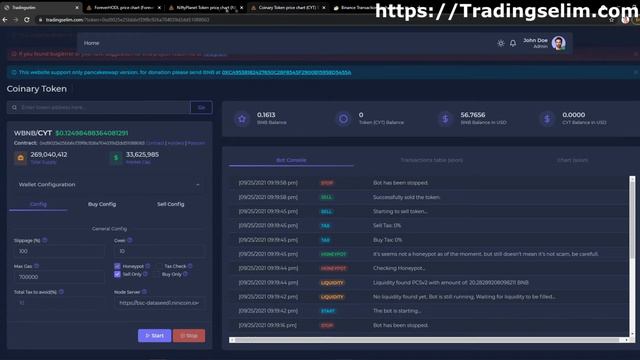The height and width of the screenshot is (360, 640).
Task: Switch to the NiftyPlanet Token price chart browser tab
Action: pyautogui.click(x=205, y=7)
